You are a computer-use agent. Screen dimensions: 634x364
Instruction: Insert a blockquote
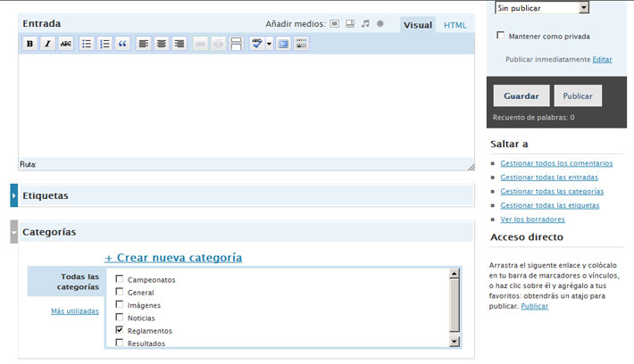[122, 44]
